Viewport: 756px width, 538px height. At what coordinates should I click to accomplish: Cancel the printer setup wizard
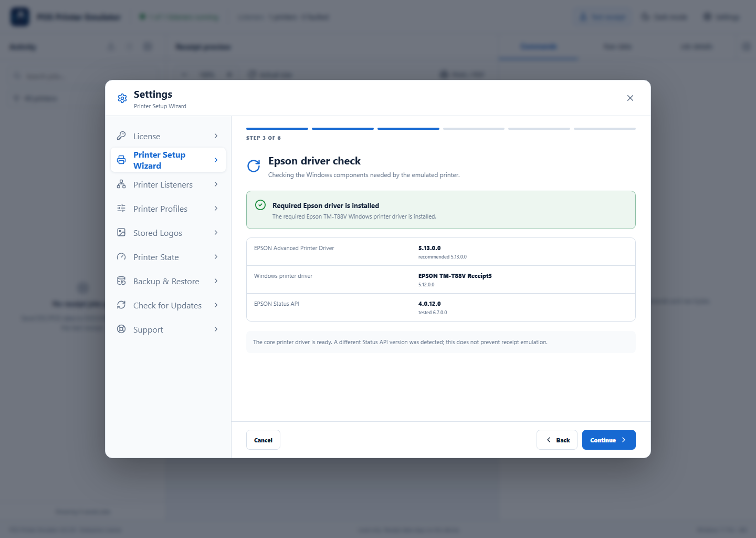click(263, 440)
